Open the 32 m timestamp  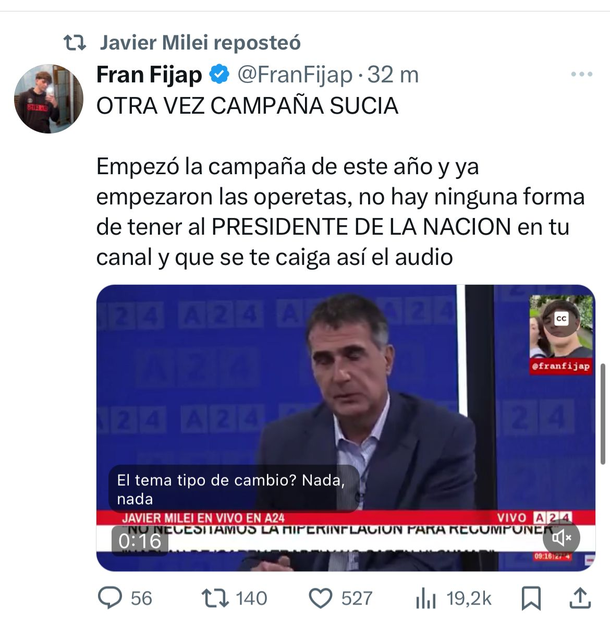point(393,75)
